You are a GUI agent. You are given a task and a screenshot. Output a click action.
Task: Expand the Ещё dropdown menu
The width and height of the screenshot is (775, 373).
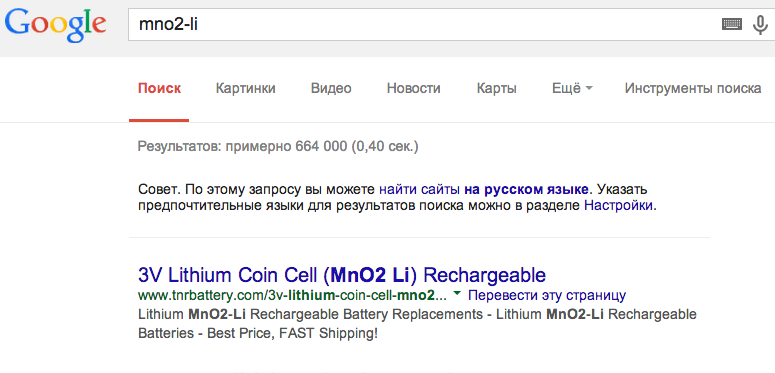point(572,88)
